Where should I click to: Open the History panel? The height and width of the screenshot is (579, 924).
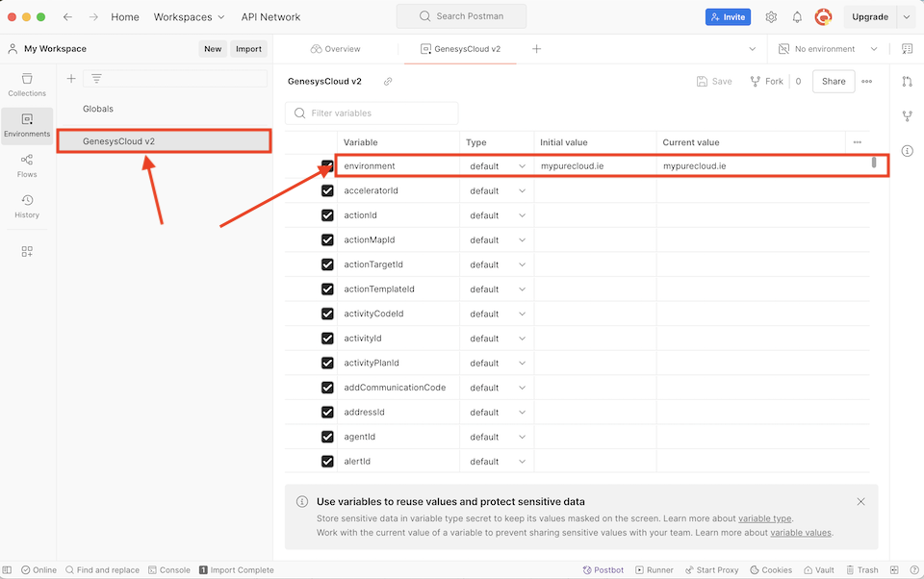pos(27,206)
